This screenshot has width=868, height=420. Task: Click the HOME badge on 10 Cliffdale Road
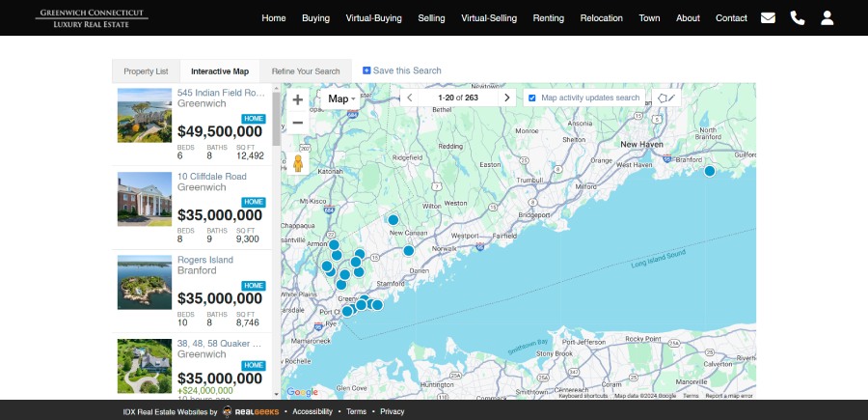254,202
